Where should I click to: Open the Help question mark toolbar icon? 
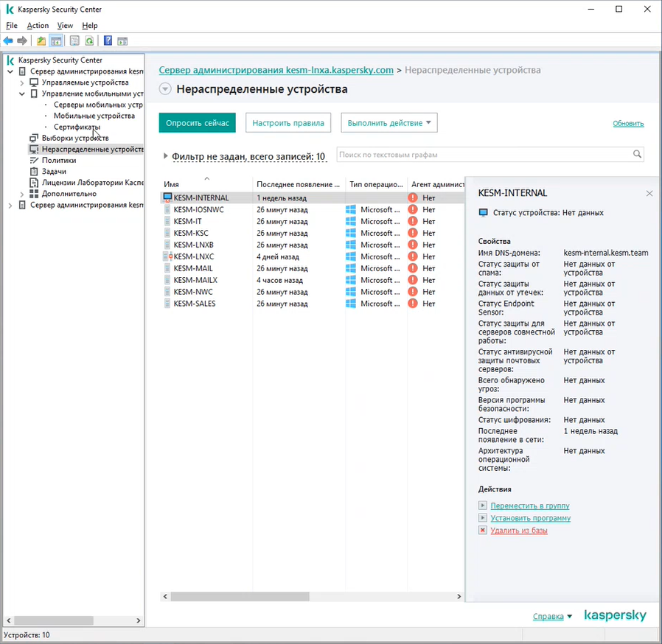click(x=108, y=41)
